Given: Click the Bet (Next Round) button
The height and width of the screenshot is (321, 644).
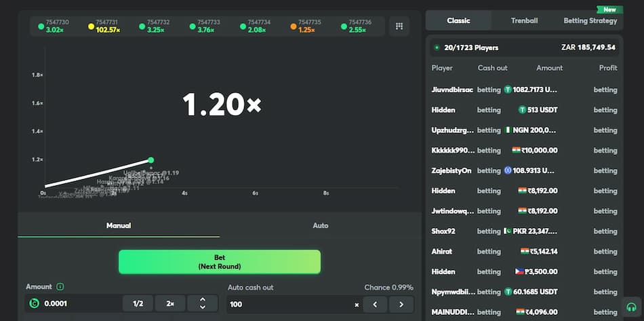Looking at the screenshot, I should pyautogui.click(x=220, y=262).
